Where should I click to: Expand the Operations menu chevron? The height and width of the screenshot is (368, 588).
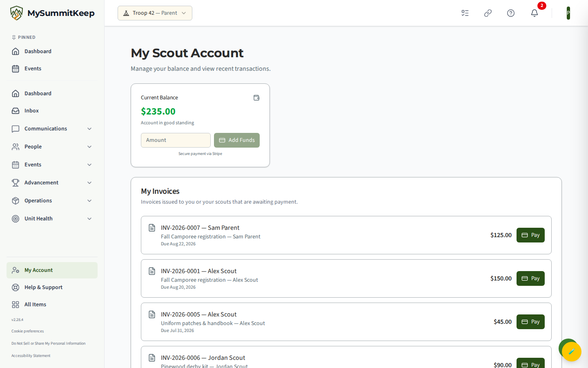pyautogui.click(x=89, y=201)
